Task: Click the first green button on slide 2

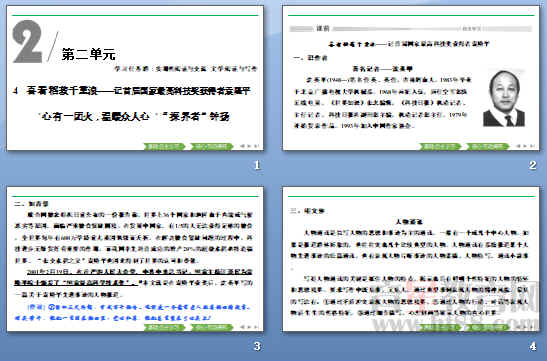Action: pos(441,146)
